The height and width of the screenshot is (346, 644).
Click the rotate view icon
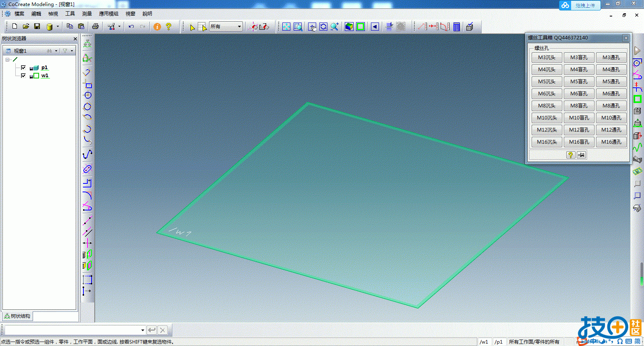point(323,27)
